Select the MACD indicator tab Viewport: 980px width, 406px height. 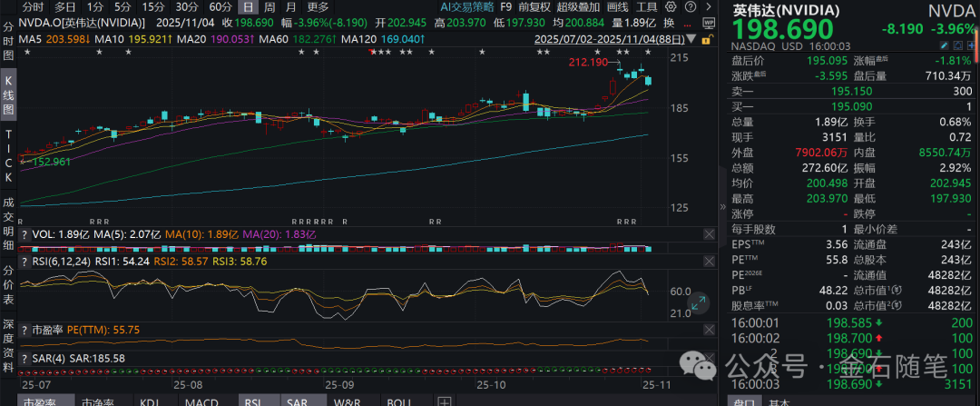[x=201, y=401]
